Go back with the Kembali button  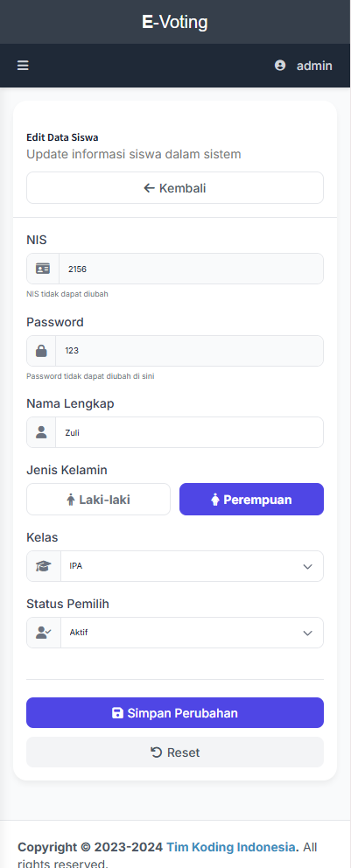(x=175, y=187)
